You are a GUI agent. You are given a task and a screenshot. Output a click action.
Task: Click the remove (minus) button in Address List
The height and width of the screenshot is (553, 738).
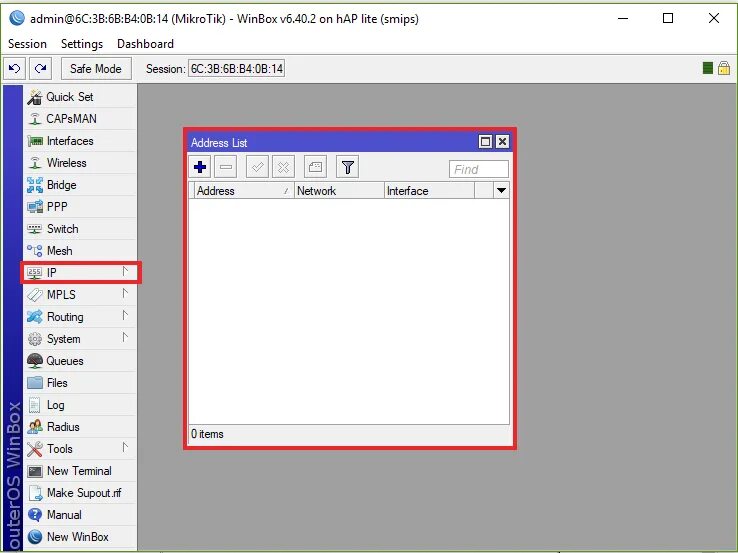click(226, 167)
